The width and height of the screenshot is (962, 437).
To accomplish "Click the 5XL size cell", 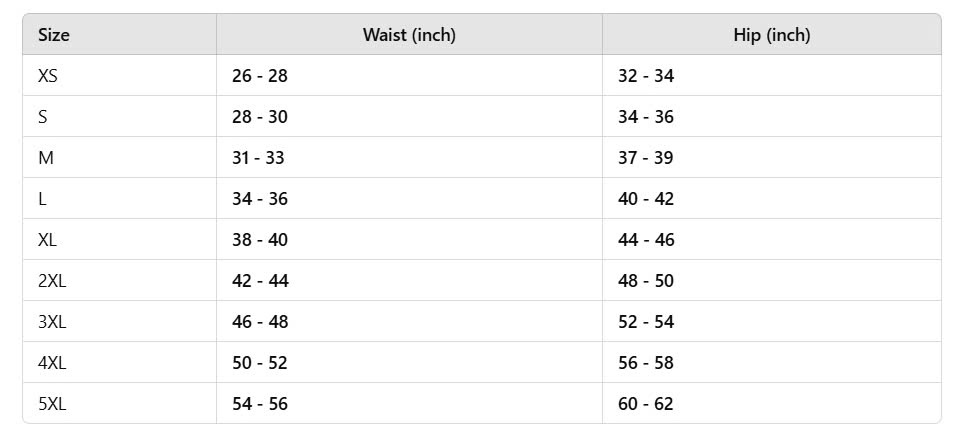I will point(52,404).
